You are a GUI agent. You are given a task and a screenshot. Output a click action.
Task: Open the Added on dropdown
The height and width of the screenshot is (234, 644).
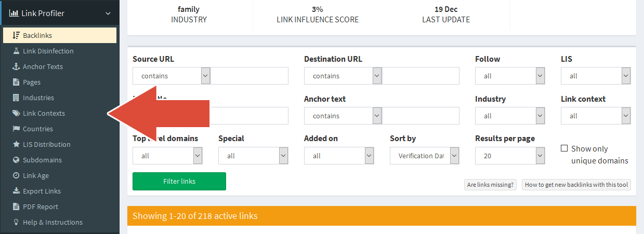339,156
